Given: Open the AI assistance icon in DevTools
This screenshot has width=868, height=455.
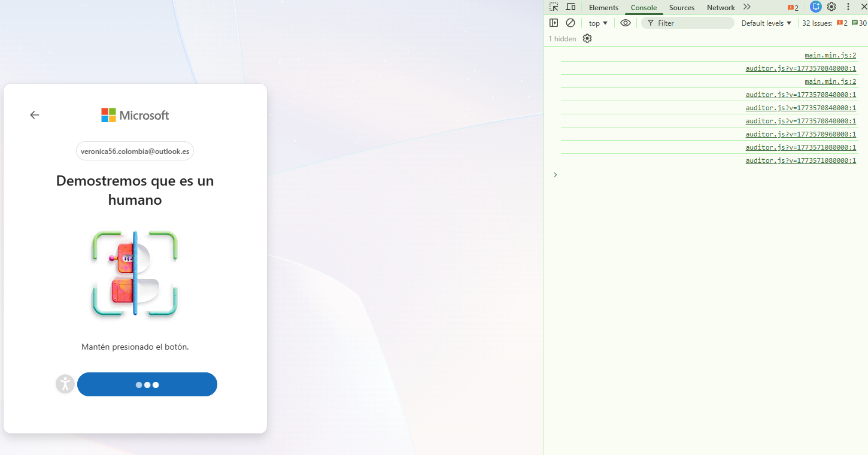Looking at the screenshot, I should click(815, 7).
